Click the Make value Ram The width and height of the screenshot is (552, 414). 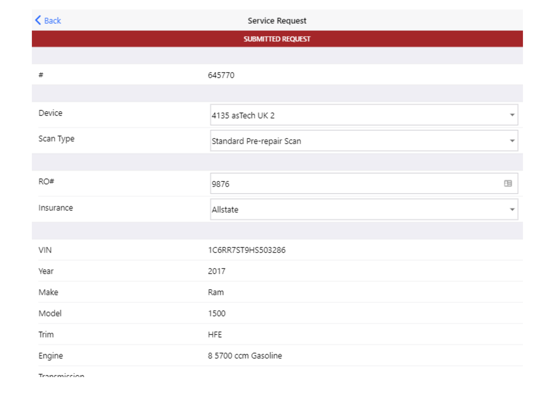pos(216,292)
